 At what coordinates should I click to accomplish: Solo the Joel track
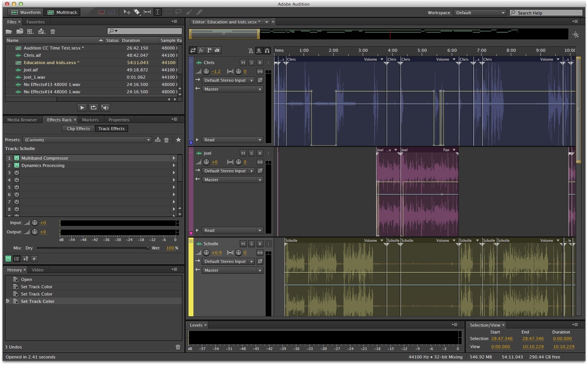coord(251,153)
